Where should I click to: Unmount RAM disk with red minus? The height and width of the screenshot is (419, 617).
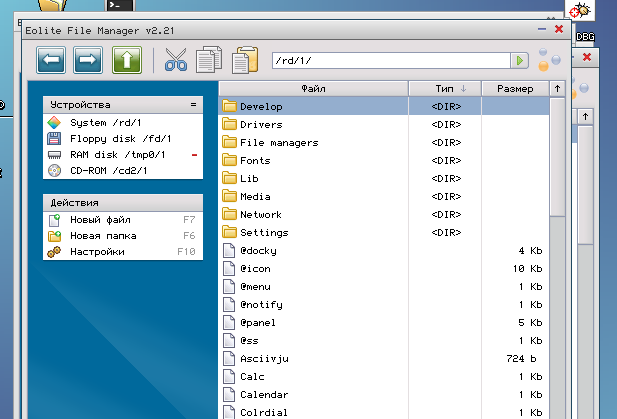194,155
